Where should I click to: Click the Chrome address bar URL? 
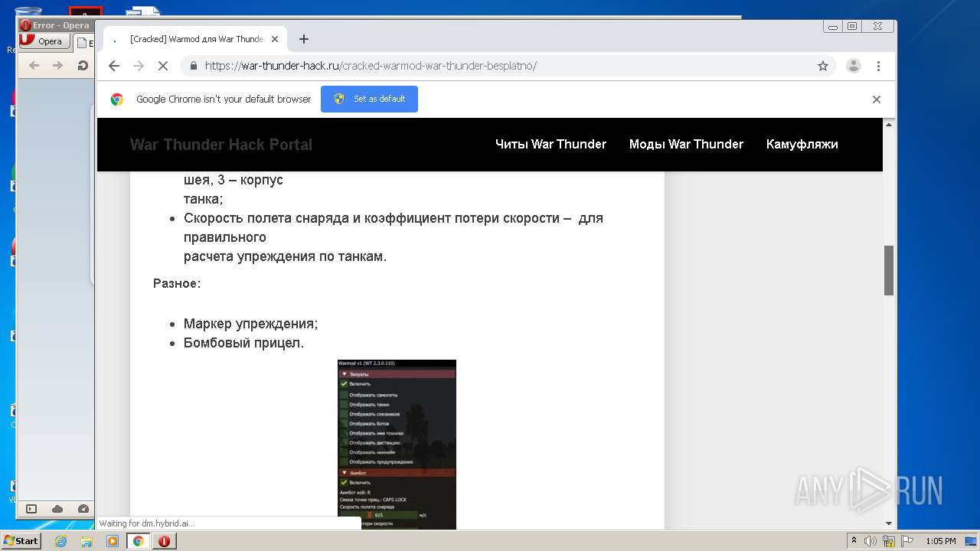point(371,66)
